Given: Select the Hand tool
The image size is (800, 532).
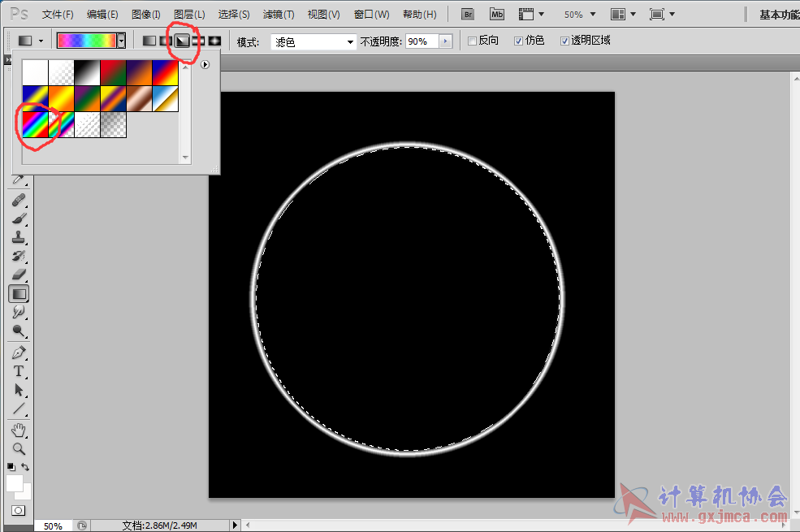Looking at the screenshot, I should tap(19, 430).
